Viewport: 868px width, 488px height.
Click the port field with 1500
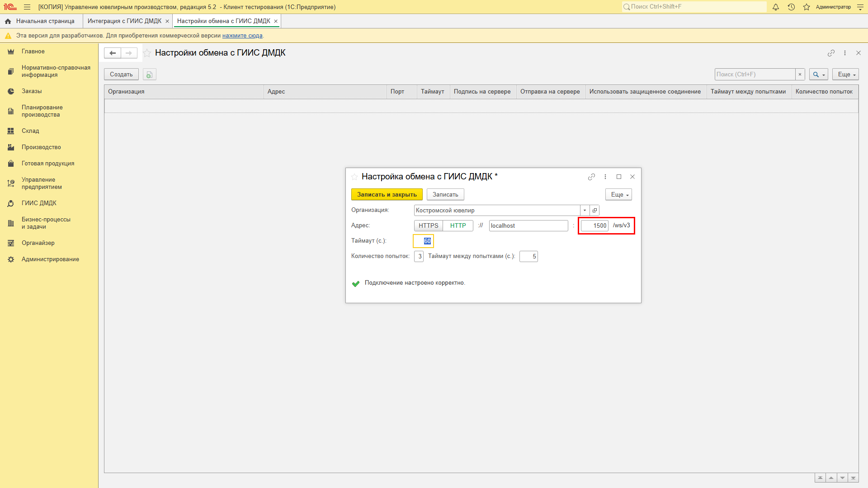click(594, 226)
